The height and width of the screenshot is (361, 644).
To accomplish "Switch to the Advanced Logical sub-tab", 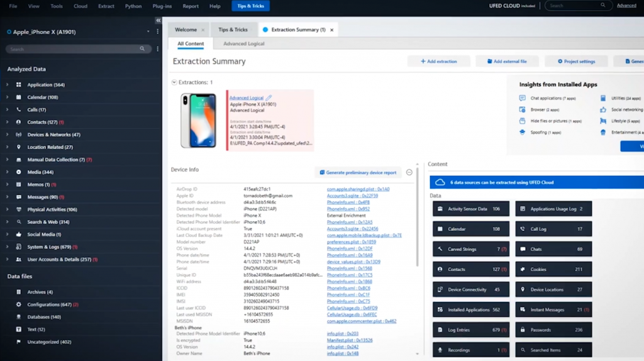I will click(x=244, y=43).
